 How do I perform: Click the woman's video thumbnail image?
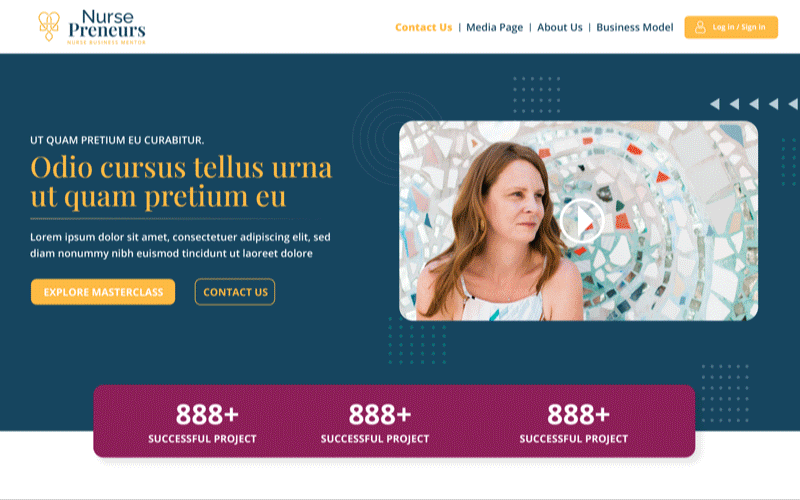[578, 221]
